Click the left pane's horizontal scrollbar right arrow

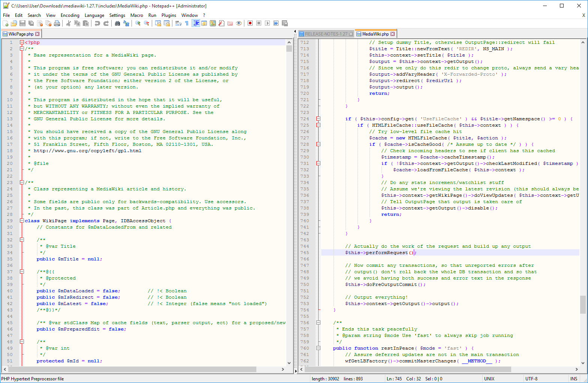pyautogui.click(x=283, y=369)
